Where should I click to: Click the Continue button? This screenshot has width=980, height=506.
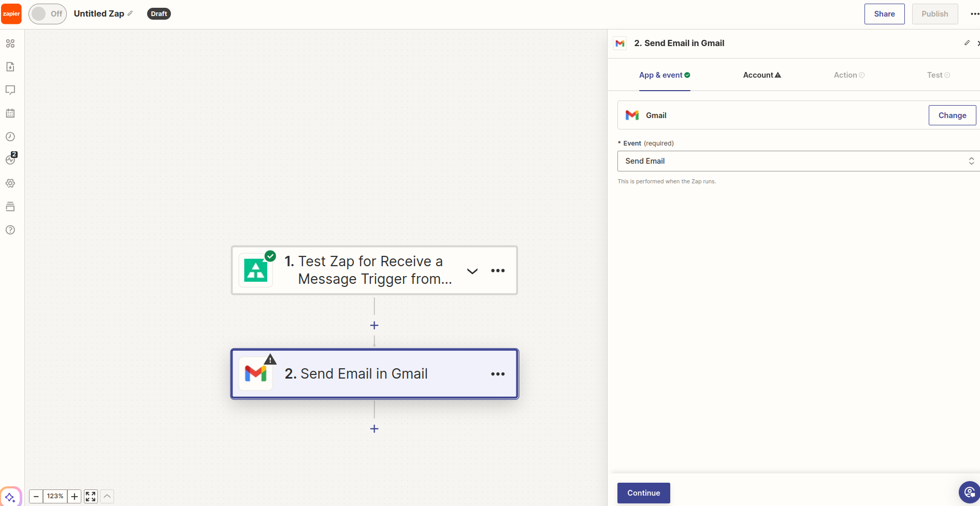tap(643, 493)
